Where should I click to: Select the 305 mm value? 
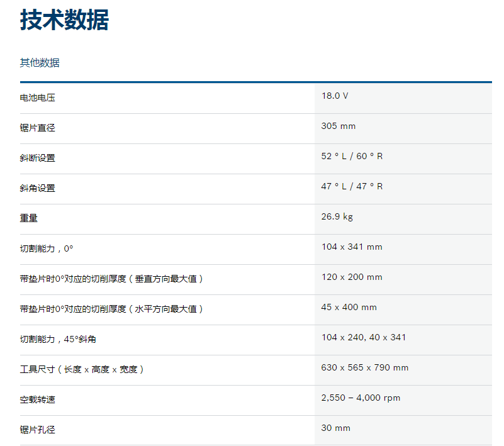pos(338,126)
